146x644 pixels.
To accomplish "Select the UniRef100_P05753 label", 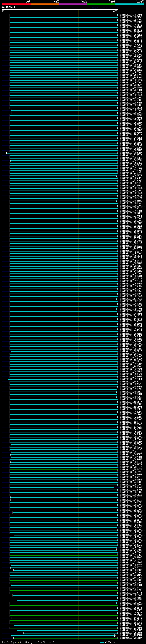I will (x=131, y=87).
